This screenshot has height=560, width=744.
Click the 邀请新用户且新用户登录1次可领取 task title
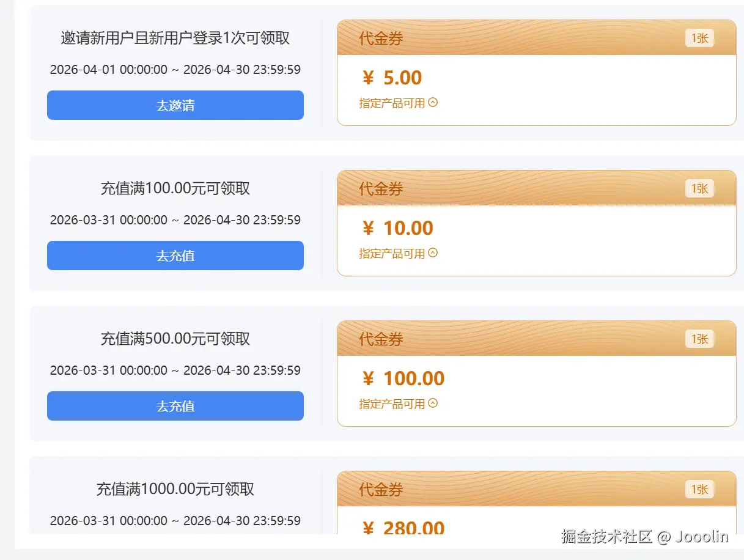click(x=175, y=38)
